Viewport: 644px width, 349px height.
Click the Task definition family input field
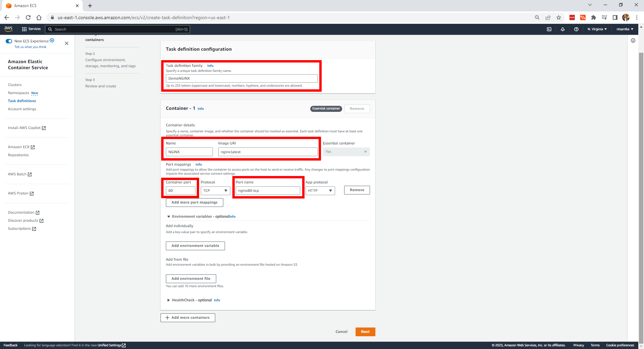(241, 78)
